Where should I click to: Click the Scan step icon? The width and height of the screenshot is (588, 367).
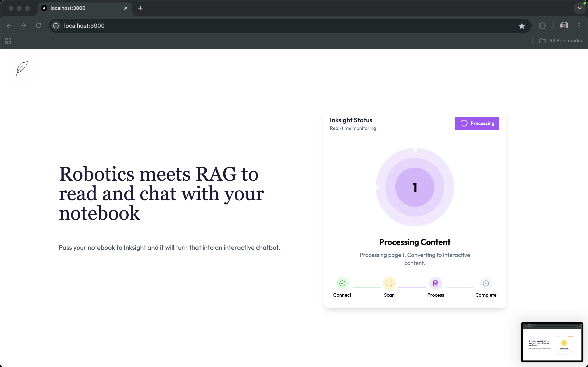click(389, 283)
